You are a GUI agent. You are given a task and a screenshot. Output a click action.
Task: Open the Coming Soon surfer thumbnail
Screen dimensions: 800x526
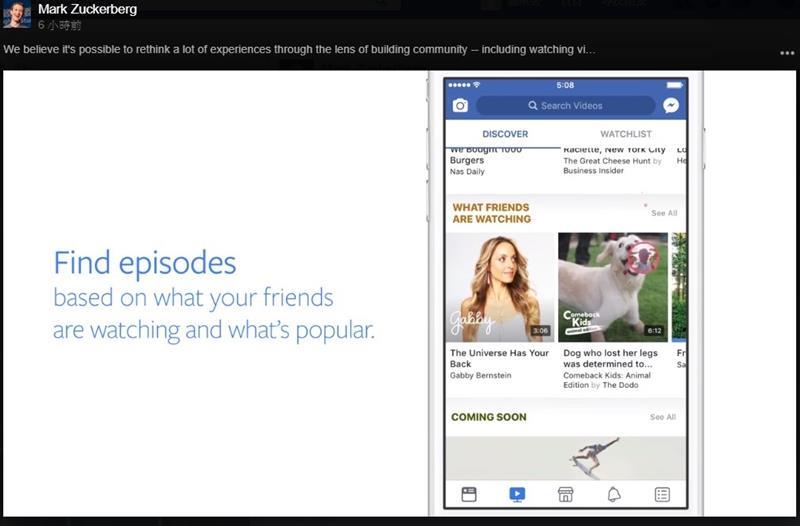[566, 458]
